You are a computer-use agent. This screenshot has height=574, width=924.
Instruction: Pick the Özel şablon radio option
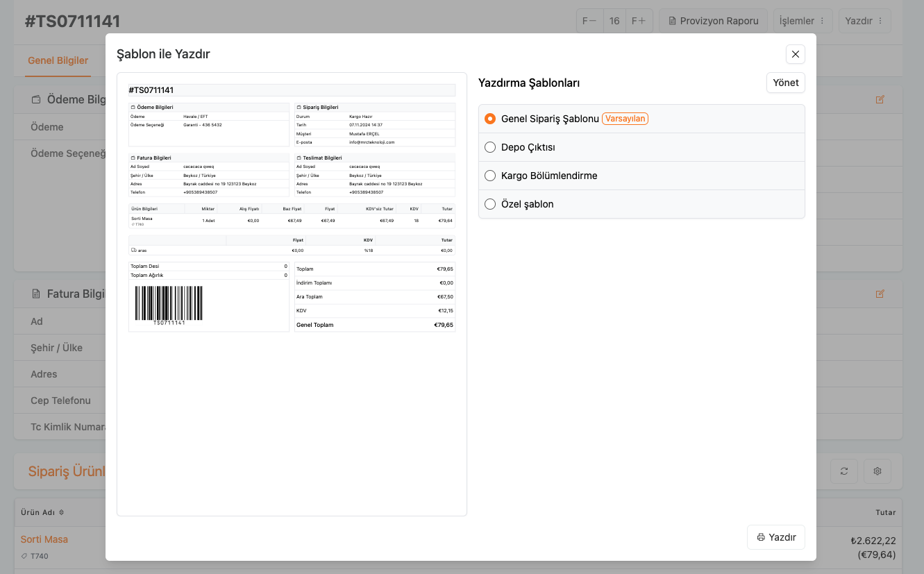tap(490, 204)
